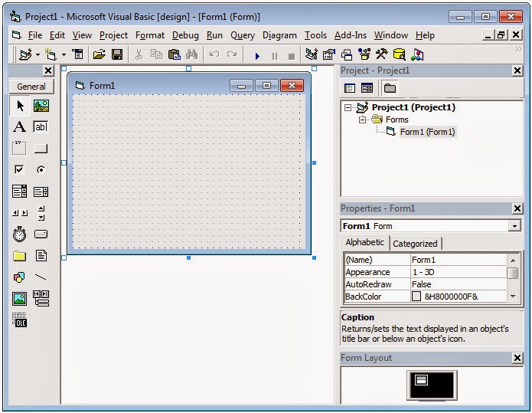Viewport: 532px width, 413px height.
Task: Click the General toolbox tab button
Action: click(x=31, y=87)
